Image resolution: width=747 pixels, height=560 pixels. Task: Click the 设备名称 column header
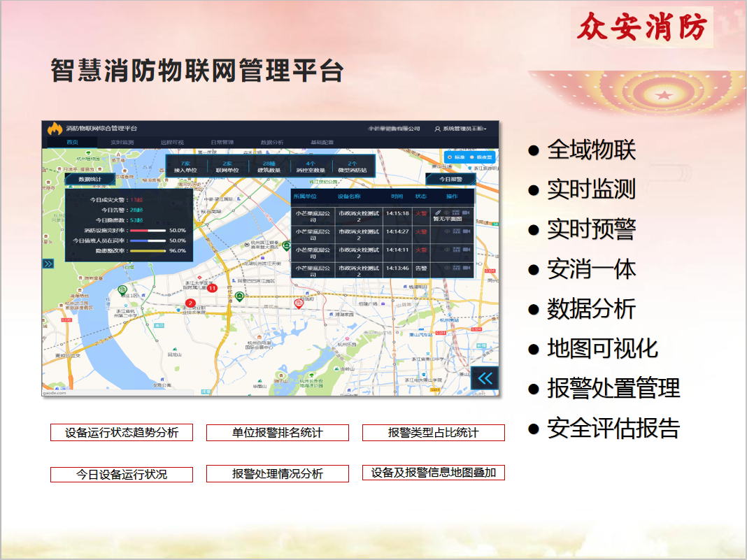(x=349, y=196)
